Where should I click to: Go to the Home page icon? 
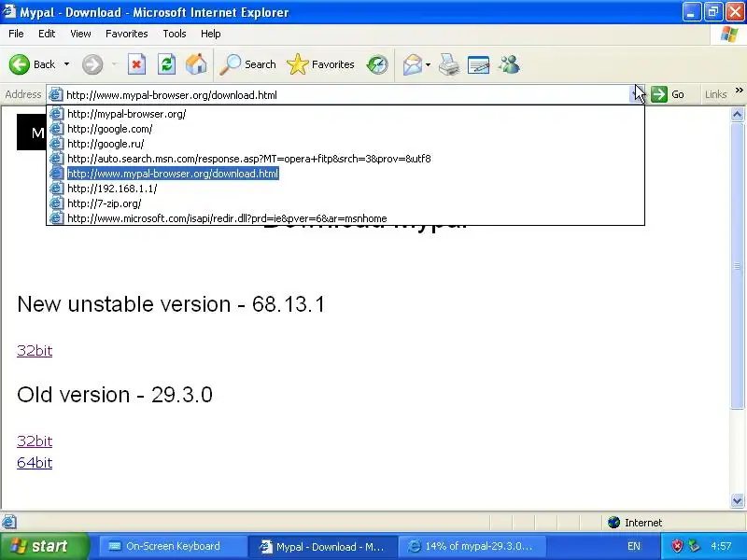pos(196,64)
